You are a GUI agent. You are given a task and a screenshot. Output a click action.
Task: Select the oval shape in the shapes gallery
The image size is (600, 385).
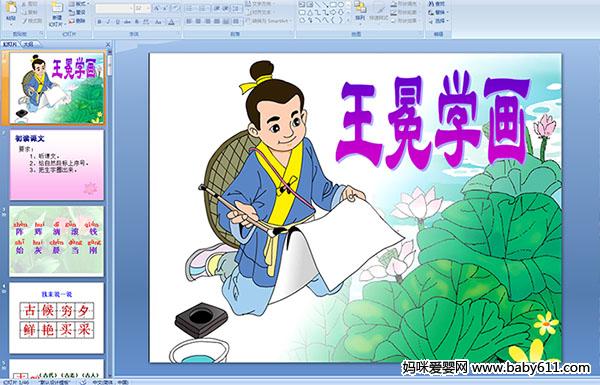(x=341, y=5)
